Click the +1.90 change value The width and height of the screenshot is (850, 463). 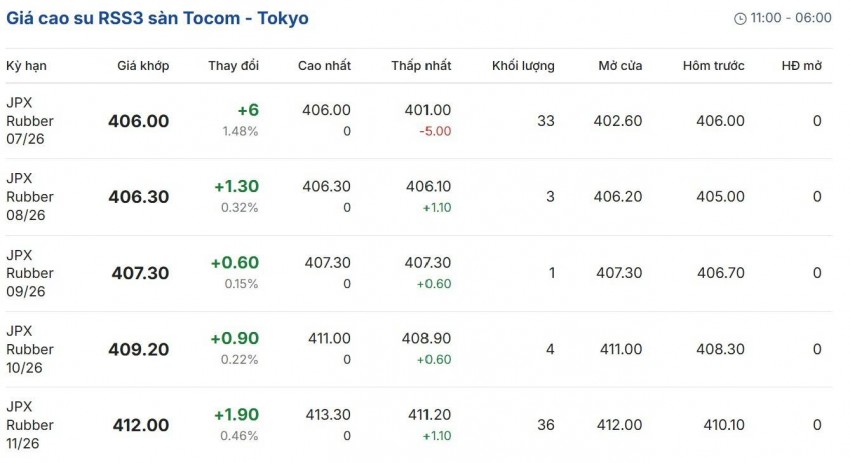coord(236,415)
